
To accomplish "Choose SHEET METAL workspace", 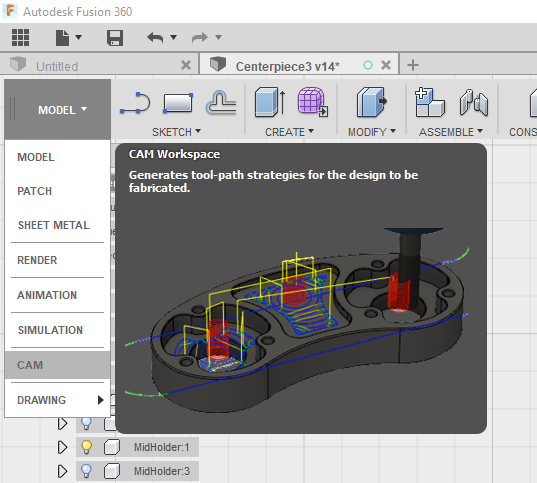I will (58, 225).
